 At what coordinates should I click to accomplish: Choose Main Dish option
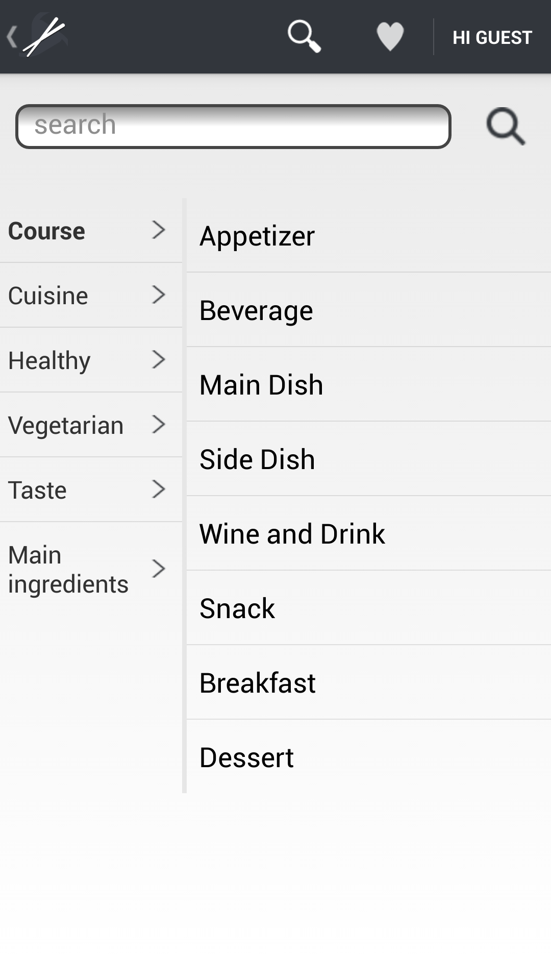point(369,384)
